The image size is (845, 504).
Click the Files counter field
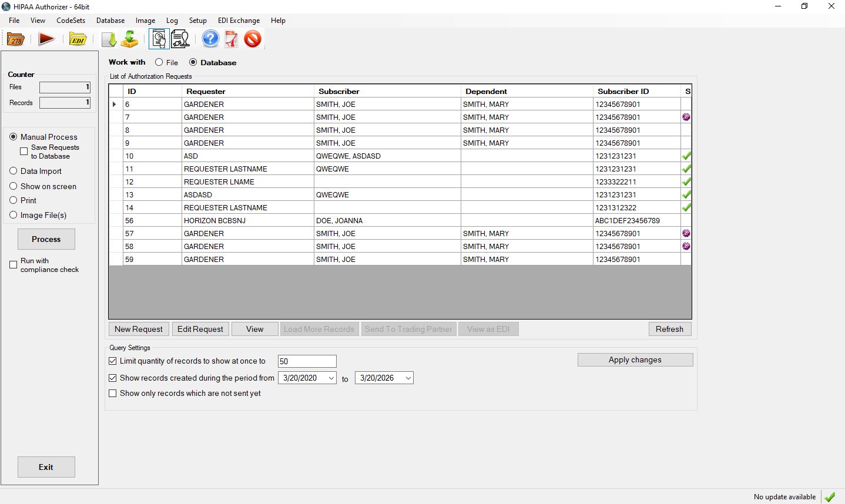pyautogui.click(x=65, y=87)
